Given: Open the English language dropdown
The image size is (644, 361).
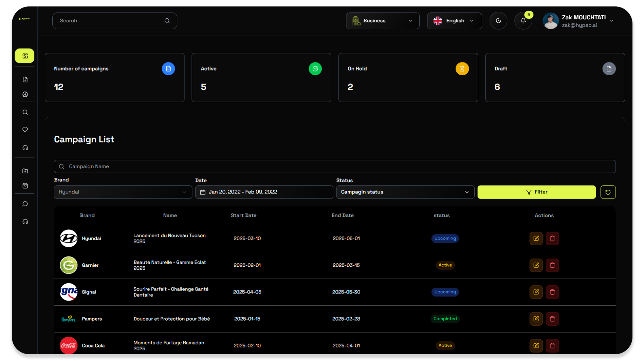Looking at the screenshot, I should click(x=454, y=21).
